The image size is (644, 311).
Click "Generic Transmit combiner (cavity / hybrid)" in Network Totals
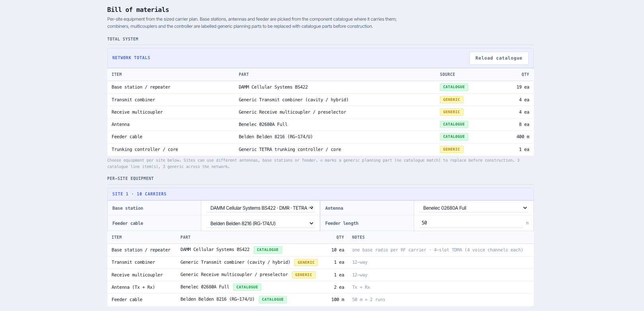pos(294,100)
